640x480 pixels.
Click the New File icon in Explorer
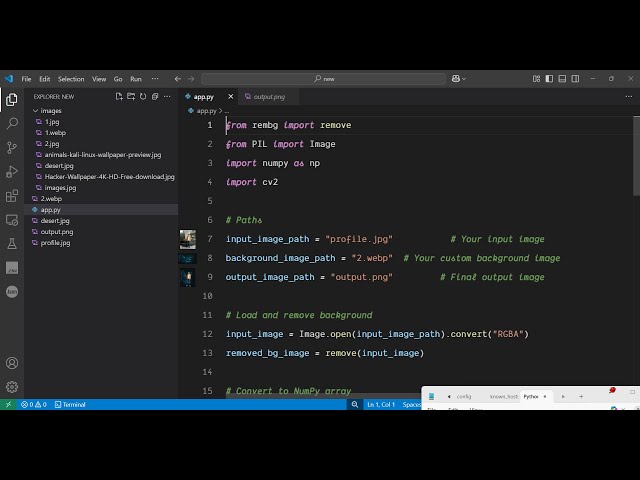coord(119,97)
